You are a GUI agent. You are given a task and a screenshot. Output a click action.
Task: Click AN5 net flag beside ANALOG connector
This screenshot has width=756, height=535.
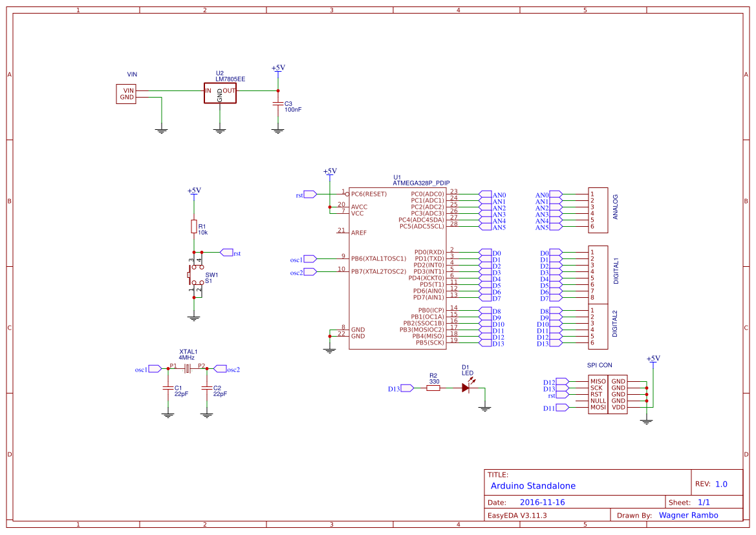point(556,226)
